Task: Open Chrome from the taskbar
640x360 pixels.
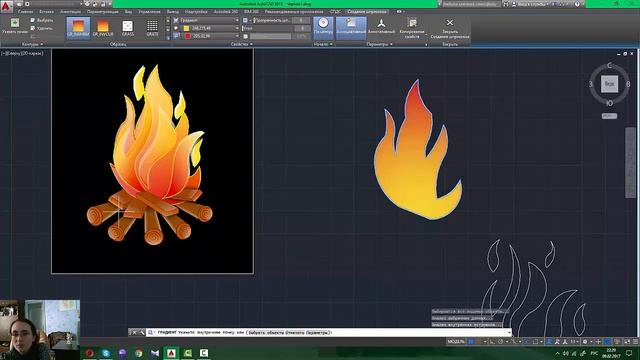Action: 138,353
